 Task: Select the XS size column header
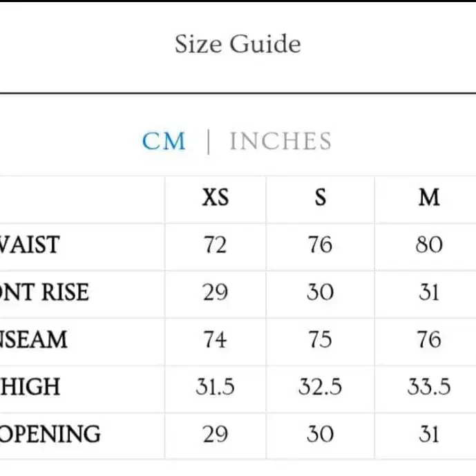tap(215, 198)
